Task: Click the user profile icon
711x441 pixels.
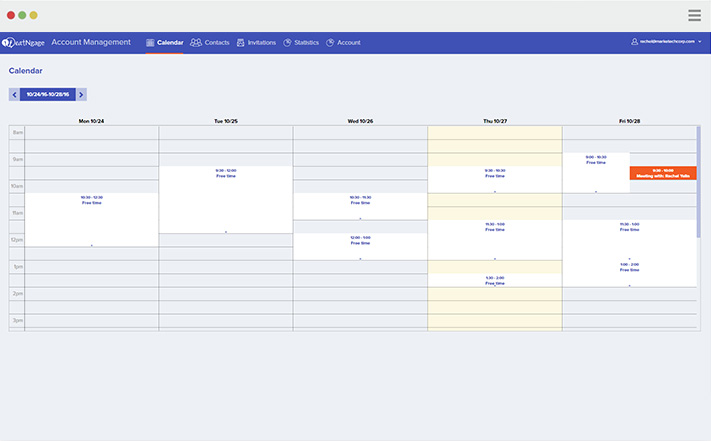Action: pos(634,42)
